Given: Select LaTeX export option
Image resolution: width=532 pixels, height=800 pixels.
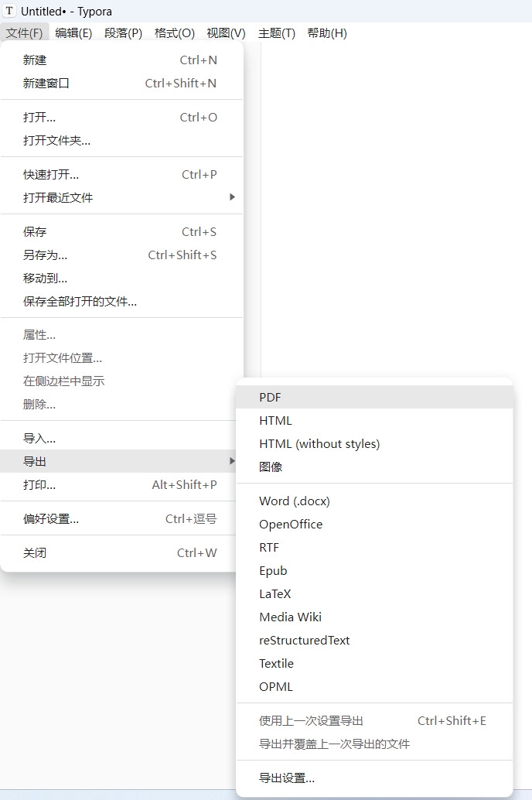Looking at the screenshot, I should tap(374, 594).
